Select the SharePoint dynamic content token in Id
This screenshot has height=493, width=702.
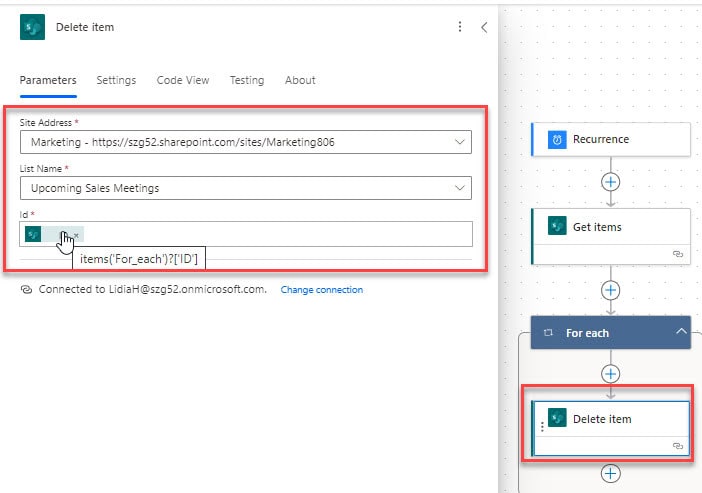coord(54,234)
